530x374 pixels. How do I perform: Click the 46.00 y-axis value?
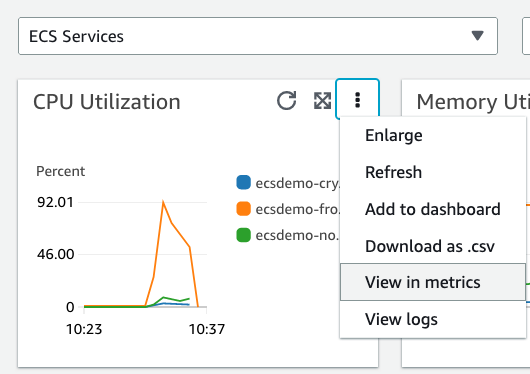tap(55, 254)
